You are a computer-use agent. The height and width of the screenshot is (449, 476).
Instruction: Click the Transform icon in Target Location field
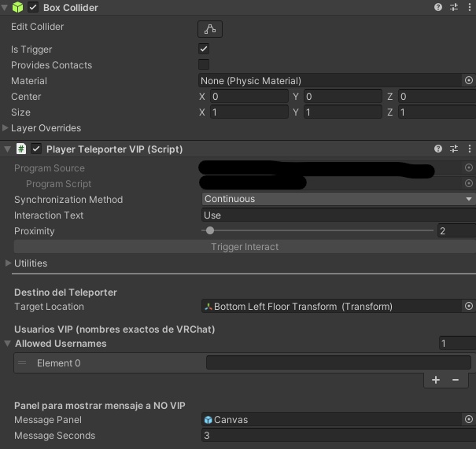(x=208, y=307)
